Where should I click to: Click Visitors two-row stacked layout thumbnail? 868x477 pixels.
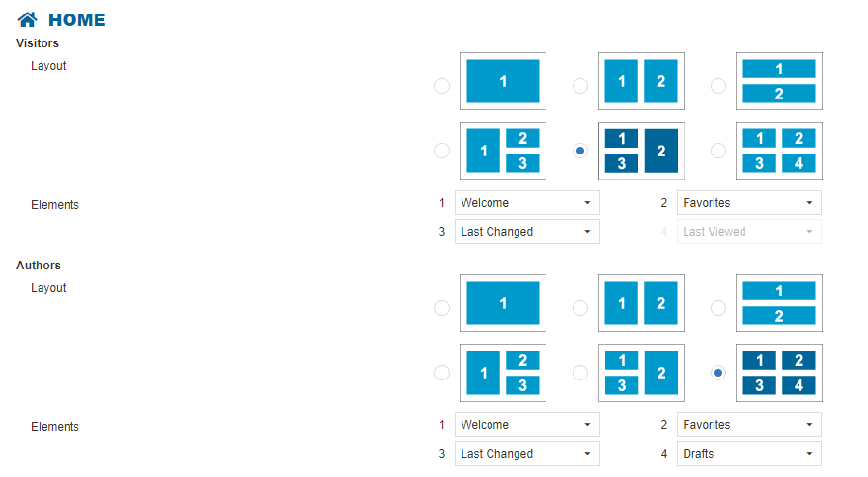(x=778, y=81)
